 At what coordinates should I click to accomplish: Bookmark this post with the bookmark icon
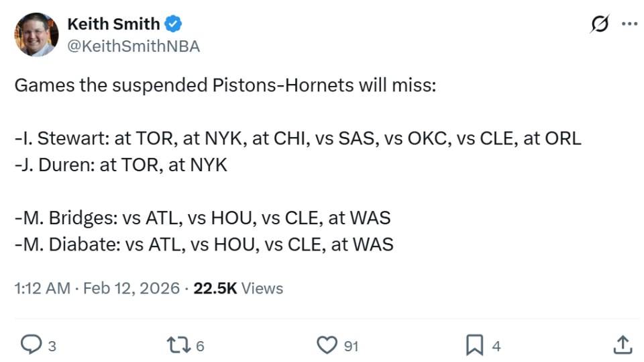pos(474,345)
